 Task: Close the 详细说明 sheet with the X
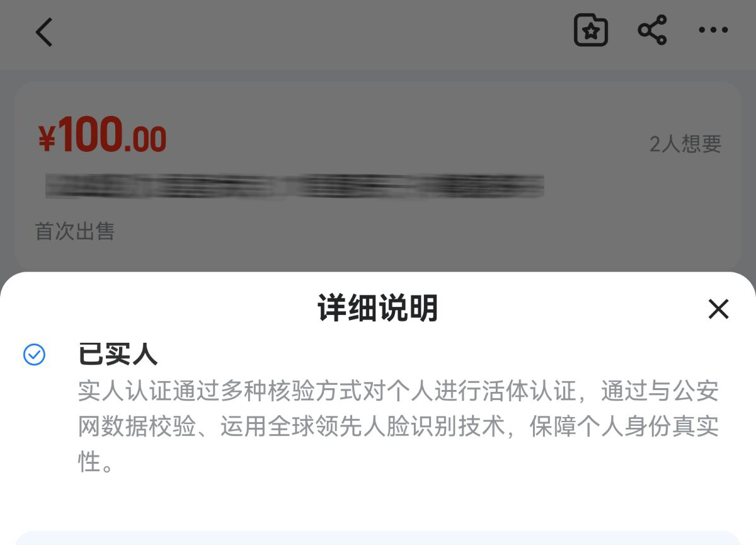[718, 309]
